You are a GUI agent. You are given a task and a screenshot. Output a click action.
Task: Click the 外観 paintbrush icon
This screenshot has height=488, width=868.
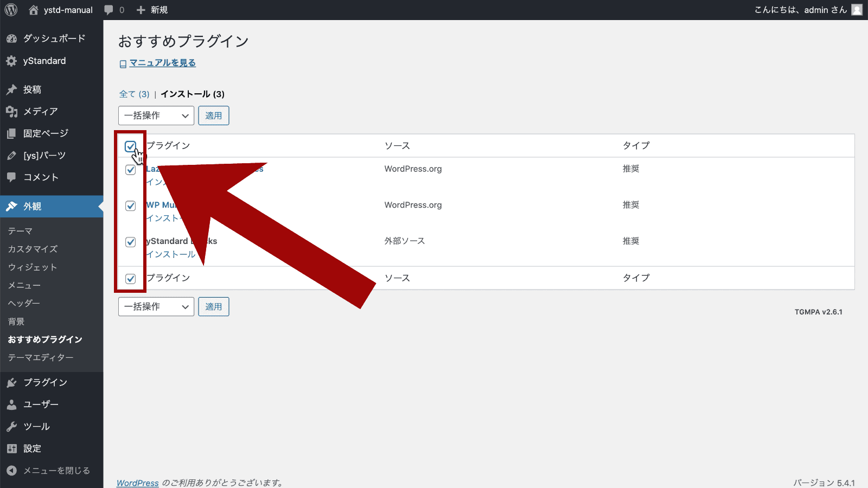tap(11, 207)
